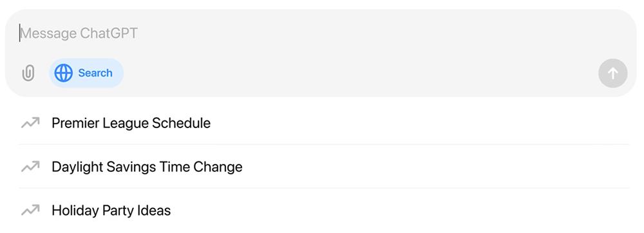This screenshot has height=233, width=644.
Task: Disable web search via the Search label
Action: (x=95, y=73)
